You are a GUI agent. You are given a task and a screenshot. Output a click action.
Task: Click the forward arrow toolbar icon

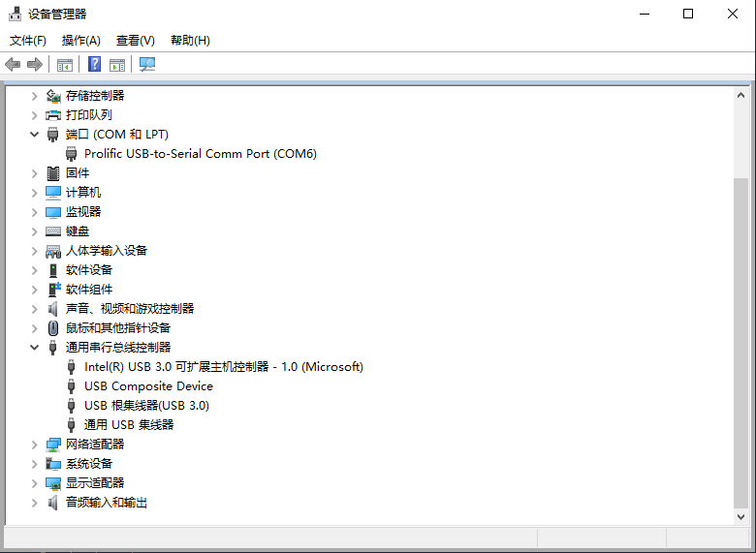click(x=35, y=65)
